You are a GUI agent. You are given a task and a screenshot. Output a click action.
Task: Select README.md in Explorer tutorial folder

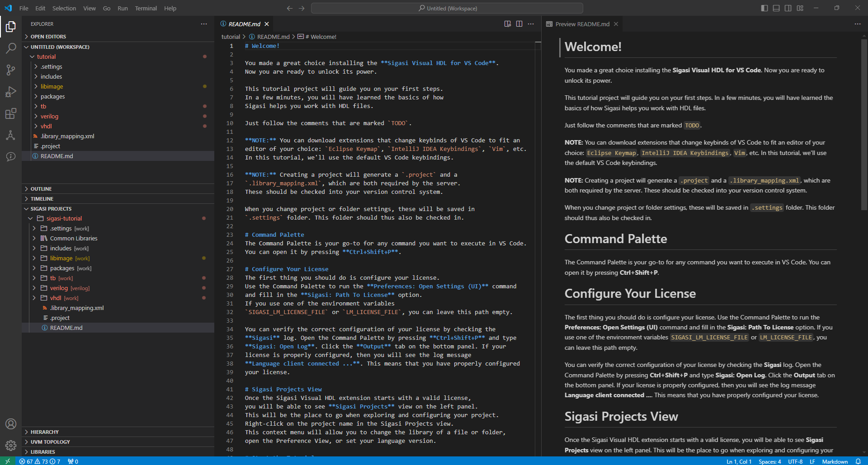pos(118,156)
